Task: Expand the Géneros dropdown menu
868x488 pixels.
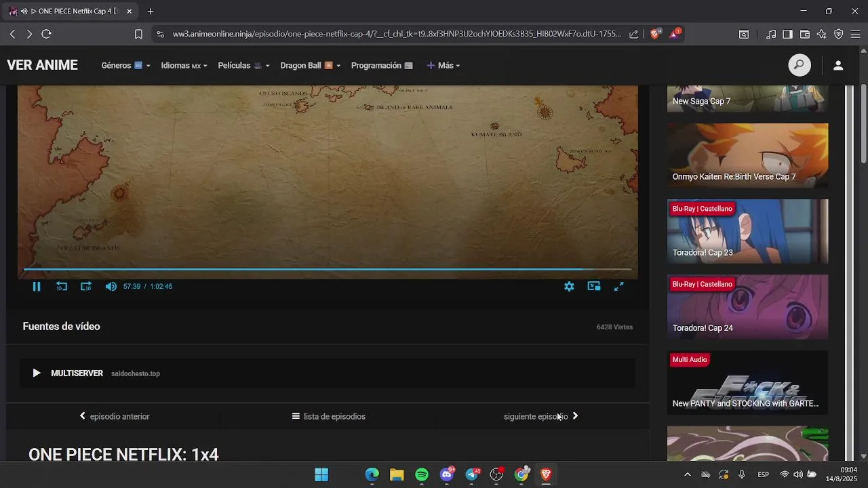Action: (x=125, y=66)
